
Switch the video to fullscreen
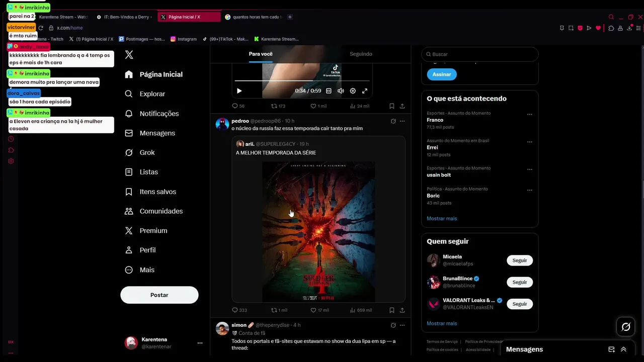coord(365,91)
